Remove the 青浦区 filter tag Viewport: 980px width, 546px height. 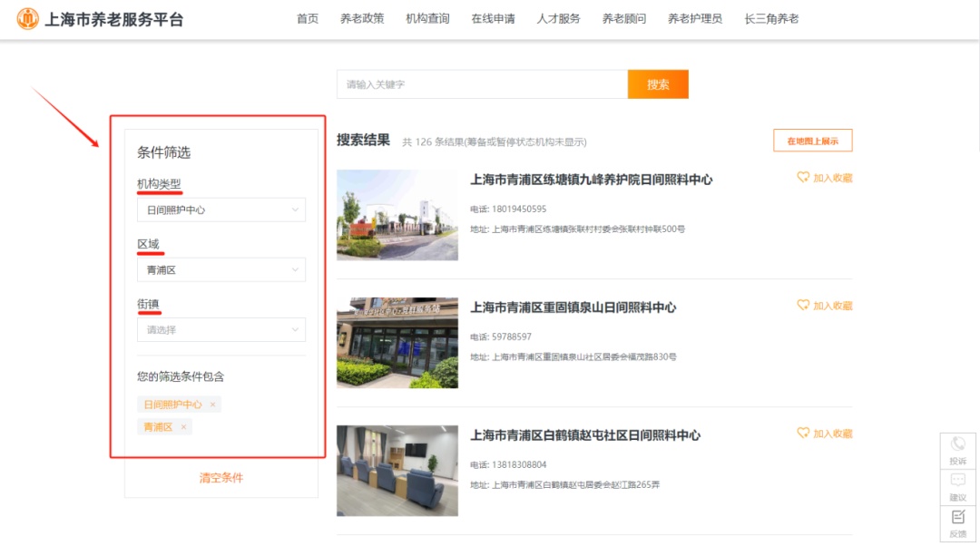183,427
